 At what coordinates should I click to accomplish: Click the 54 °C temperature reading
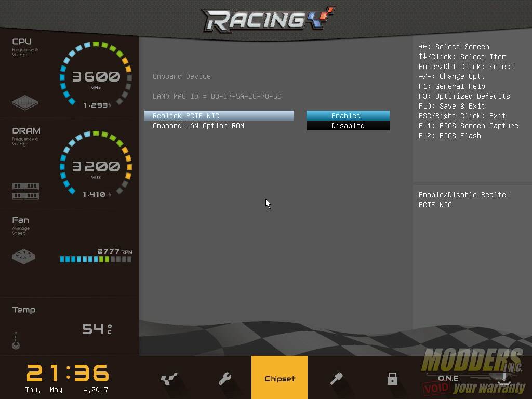[97, 329]
